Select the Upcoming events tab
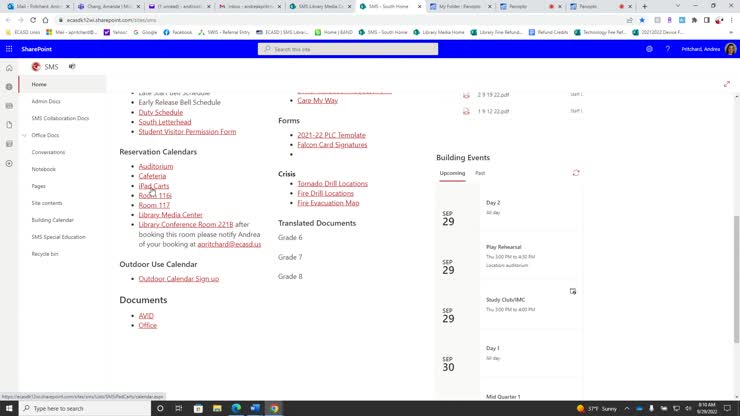Viewport: 740px width, 416px height. 452,173
